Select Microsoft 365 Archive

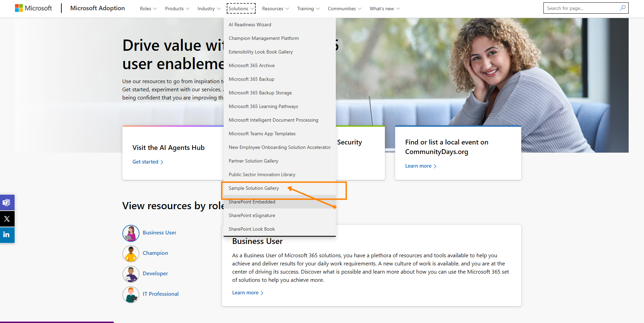tap(280, 65)
